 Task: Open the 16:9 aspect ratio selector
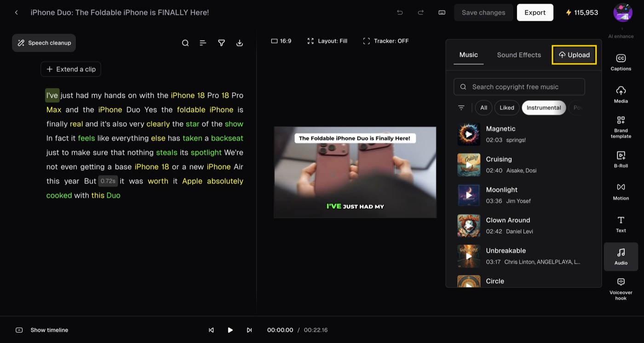pyautogui.click(x=281, y=41)
